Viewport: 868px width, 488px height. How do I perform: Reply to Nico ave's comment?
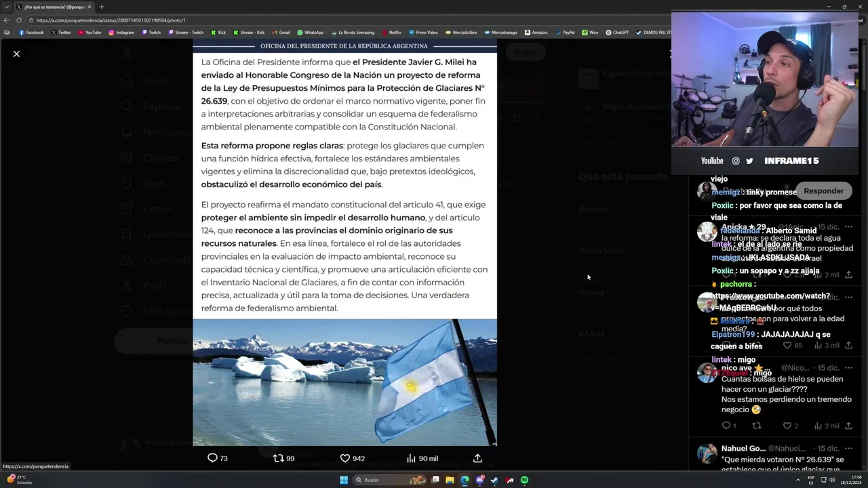point(729,426)
